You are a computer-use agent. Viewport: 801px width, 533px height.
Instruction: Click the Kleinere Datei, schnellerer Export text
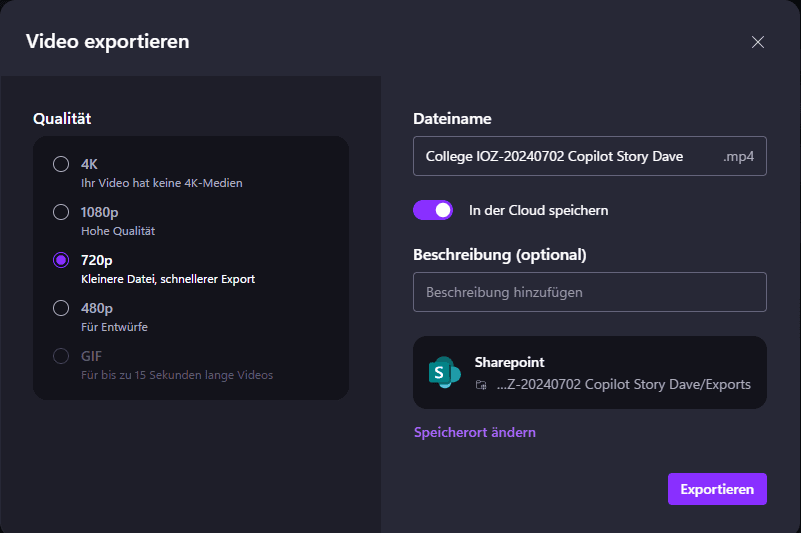pos(168,279)
